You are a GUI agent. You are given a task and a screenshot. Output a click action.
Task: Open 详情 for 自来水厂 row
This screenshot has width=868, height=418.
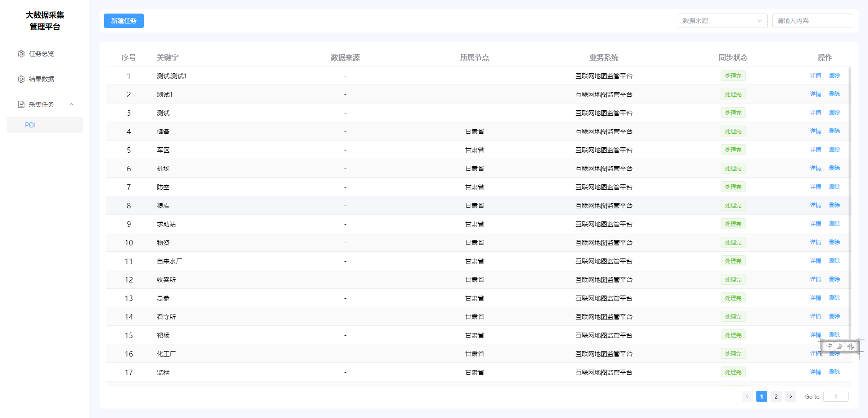click(816, 261)
